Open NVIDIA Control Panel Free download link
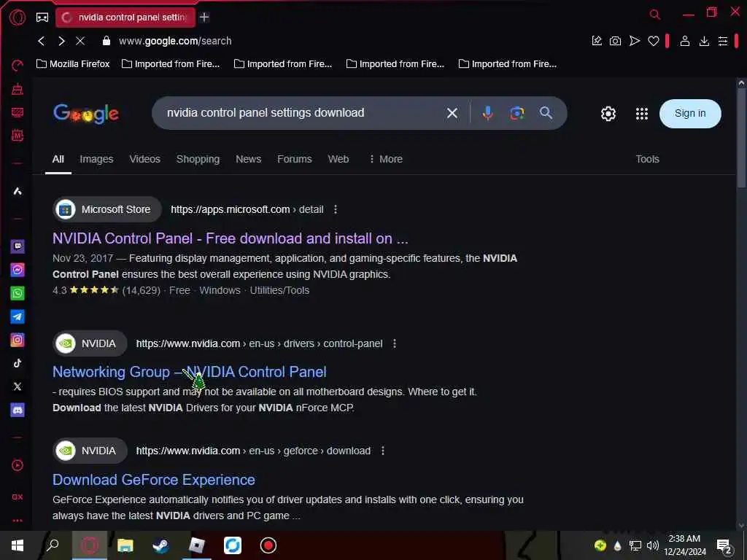The width and height of the screenshot is (747, 560). (230, 238)
